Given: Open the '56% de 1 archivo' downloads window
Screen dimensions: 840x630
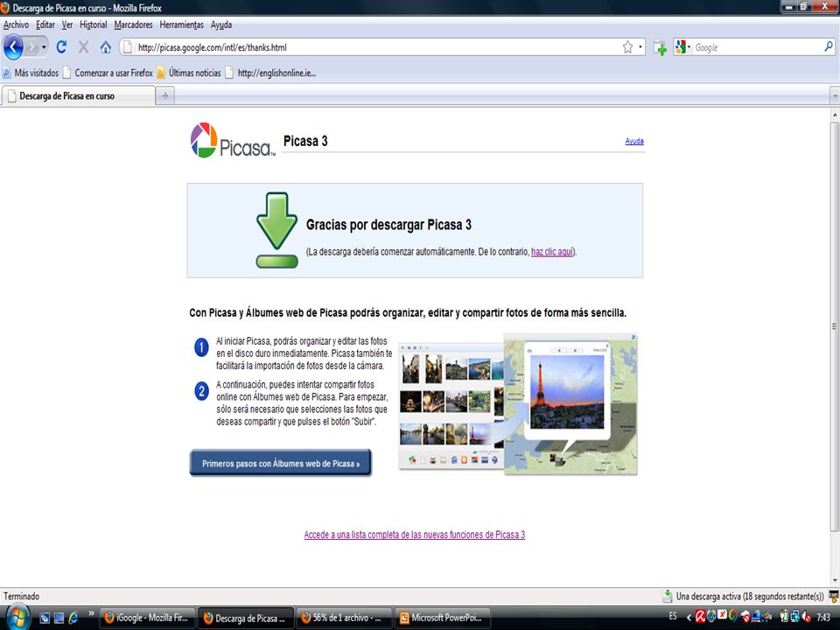Looking at the screenshot, I should (x=343, y=618).
